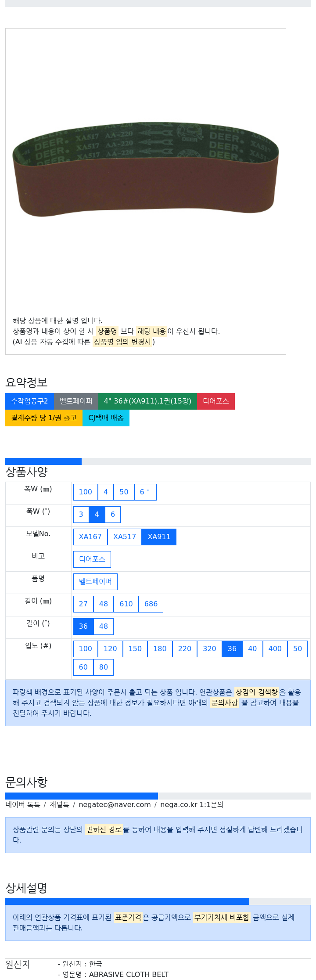Pick model XA167
This screenshot has width=316, height=980.
pos(90,537)
